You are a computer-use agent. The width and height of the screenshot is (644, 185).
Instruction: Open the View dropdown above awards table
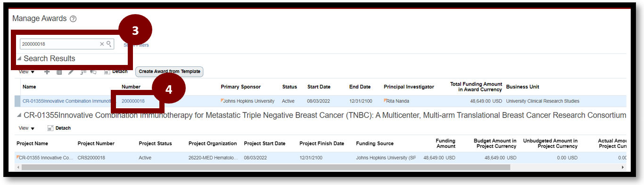tap(26, 72)
